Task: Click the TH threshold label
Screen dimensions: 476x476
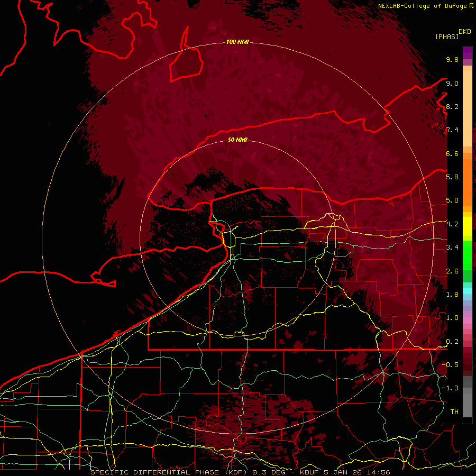Action: click(454, 412)
